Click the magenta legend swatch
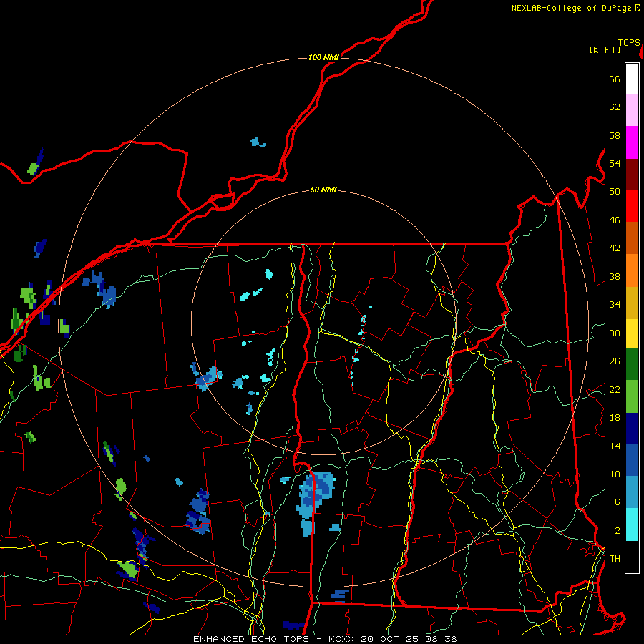644x644 pixels. 632,142
